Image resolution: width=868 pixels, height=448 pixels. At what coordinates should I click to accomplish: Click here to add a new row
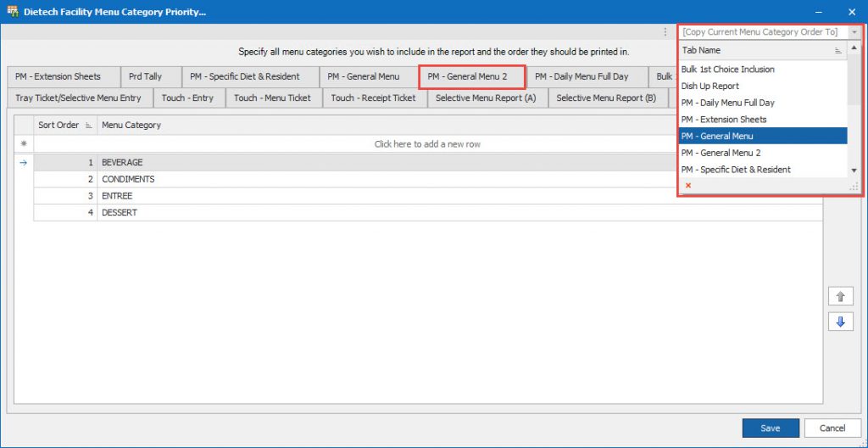(427, 144)
